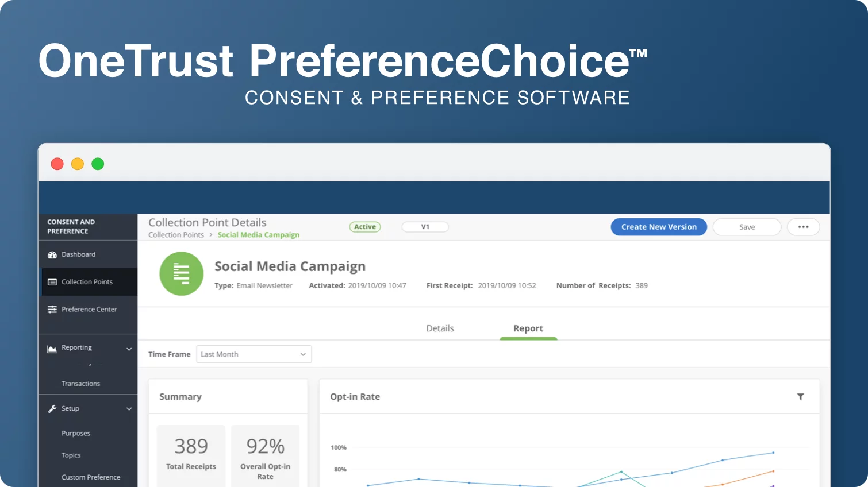868x487 pixels.
Task: Select the Report tab
Action: click(528, 328)
